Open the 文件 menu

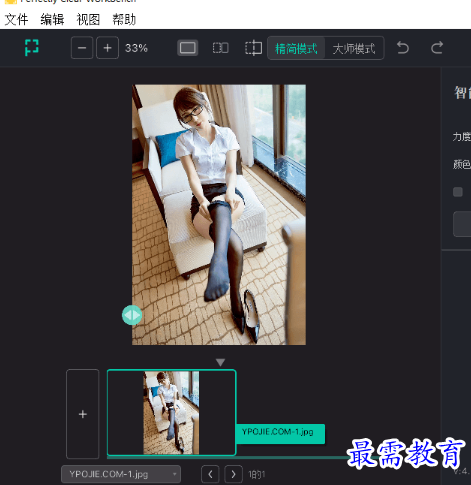click(x=16, y=20)
